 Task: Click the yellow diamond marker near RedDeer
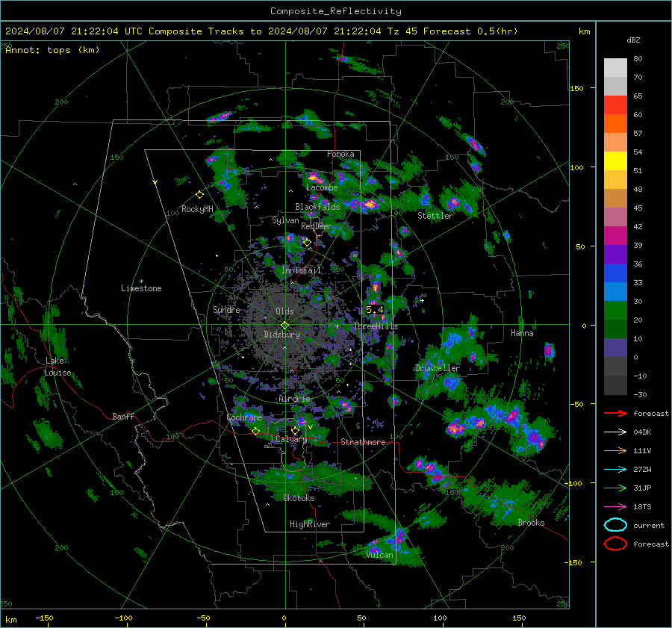[x=307, y=243]
